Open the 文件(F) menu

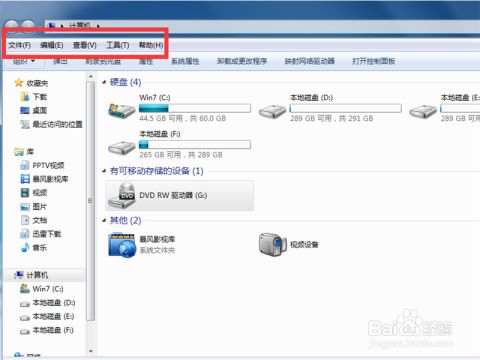(20, 45)
